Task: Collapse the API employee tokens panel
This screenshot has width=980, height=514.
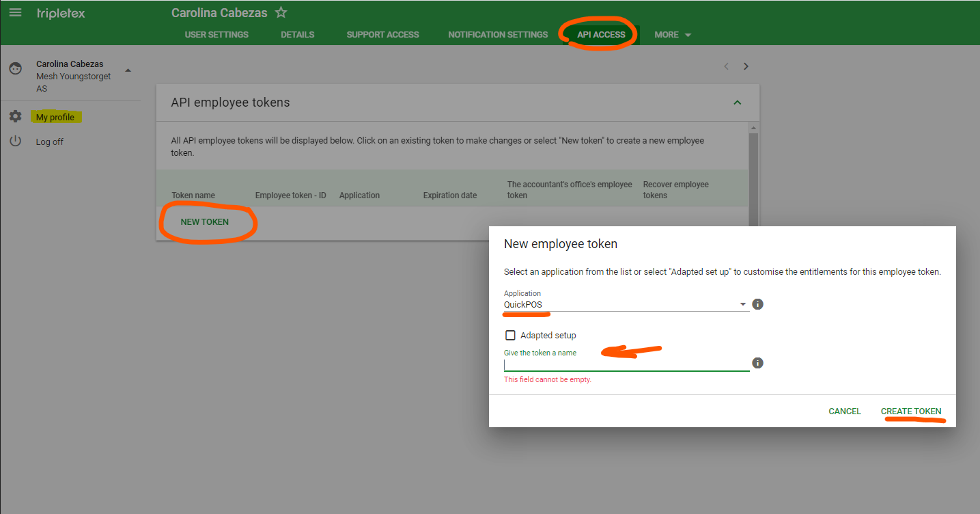Action: tap(737, 102)
